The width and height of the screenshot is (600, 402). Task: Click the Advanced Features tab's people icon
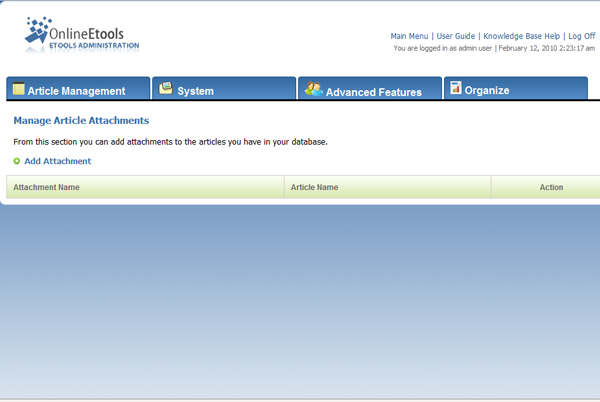pyautogui.click(x=313, y=90)
